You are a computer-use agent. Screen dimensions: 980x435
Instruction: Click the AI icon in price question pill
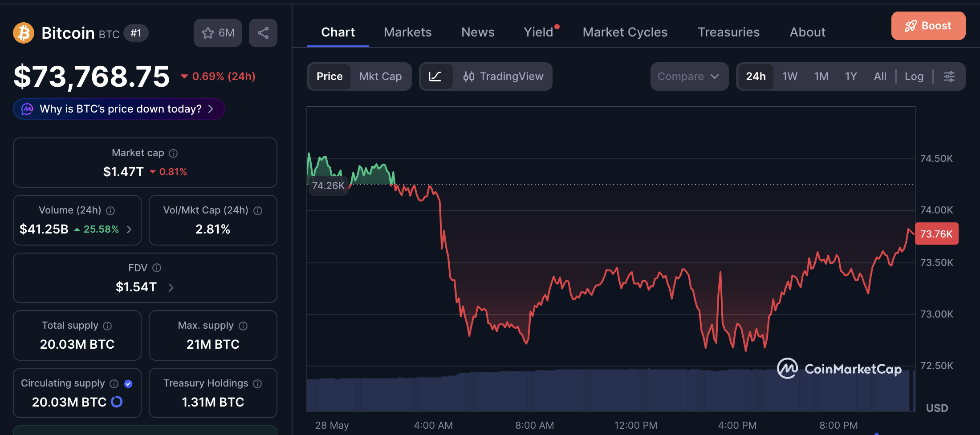coord(27,109)
